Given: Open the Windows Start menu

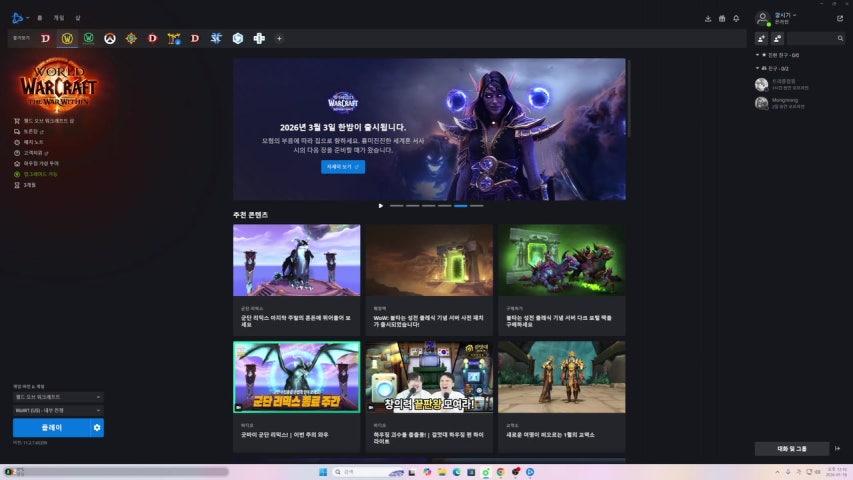Looking at the screenshot, I should [x=323, y=472].
